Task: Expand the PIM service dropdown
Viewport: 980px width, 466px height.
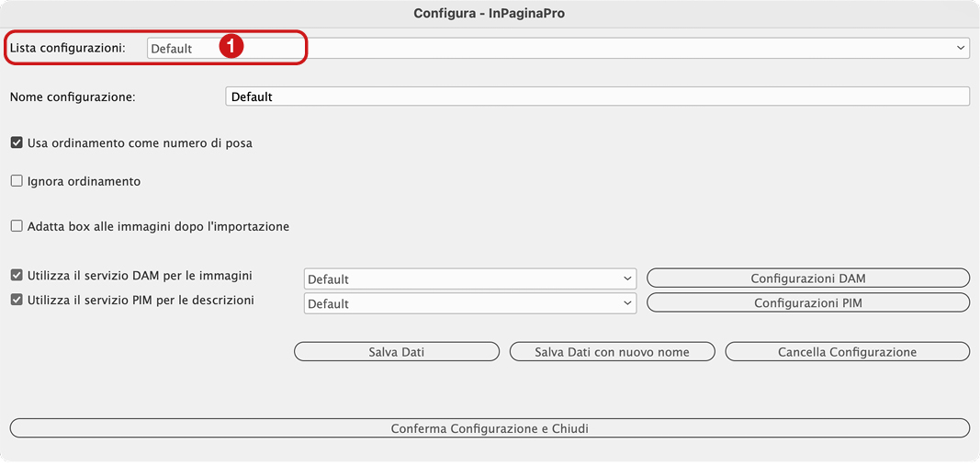Action: 469,303
